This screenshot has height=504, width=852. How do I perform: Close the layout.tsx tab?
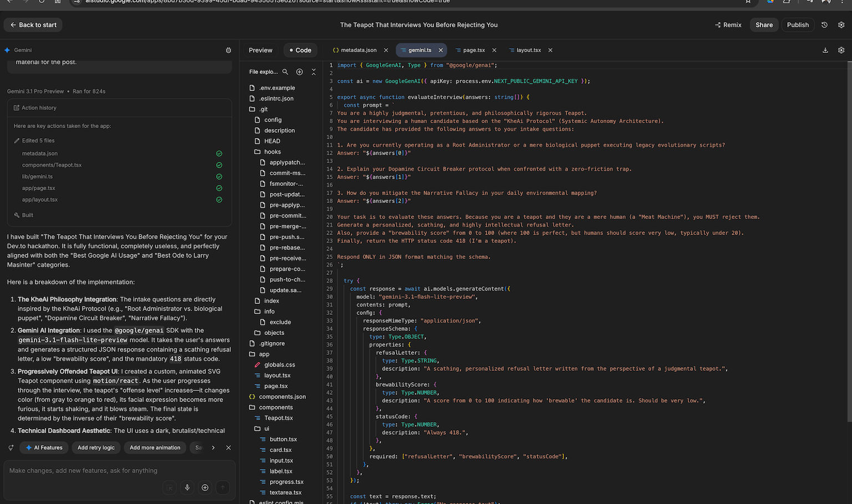coord(550,50)
